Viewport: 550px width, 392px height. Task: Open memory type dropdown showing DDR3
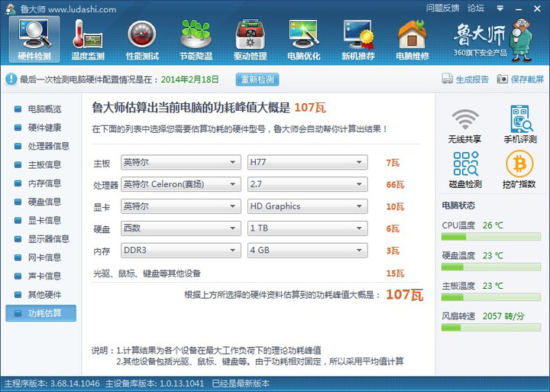(x=181, y=250)
